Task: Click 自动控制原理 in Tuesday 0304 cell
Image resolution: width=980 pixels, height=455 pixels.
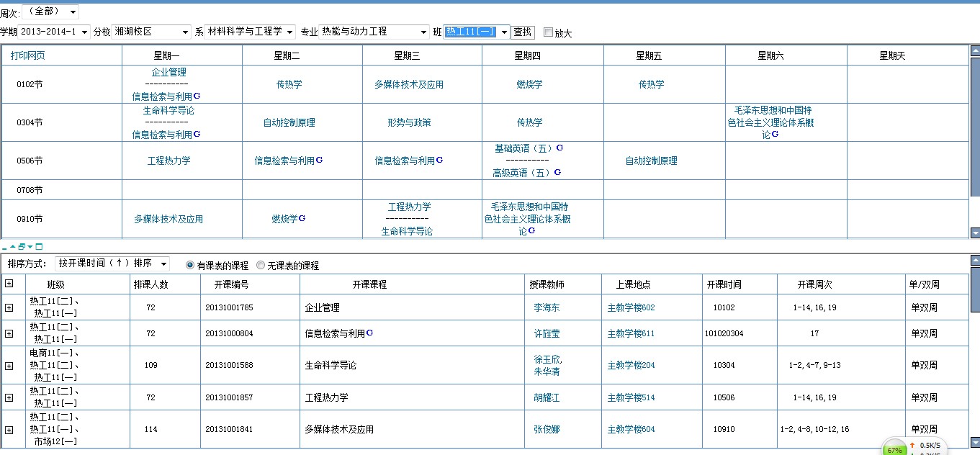Action: [x=289, y=122]
